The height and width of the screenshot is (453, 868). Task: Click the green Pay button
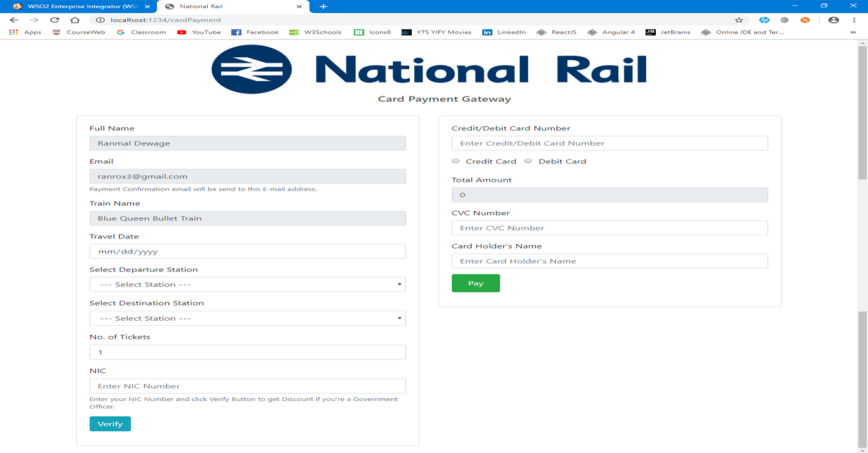point(476,283)
